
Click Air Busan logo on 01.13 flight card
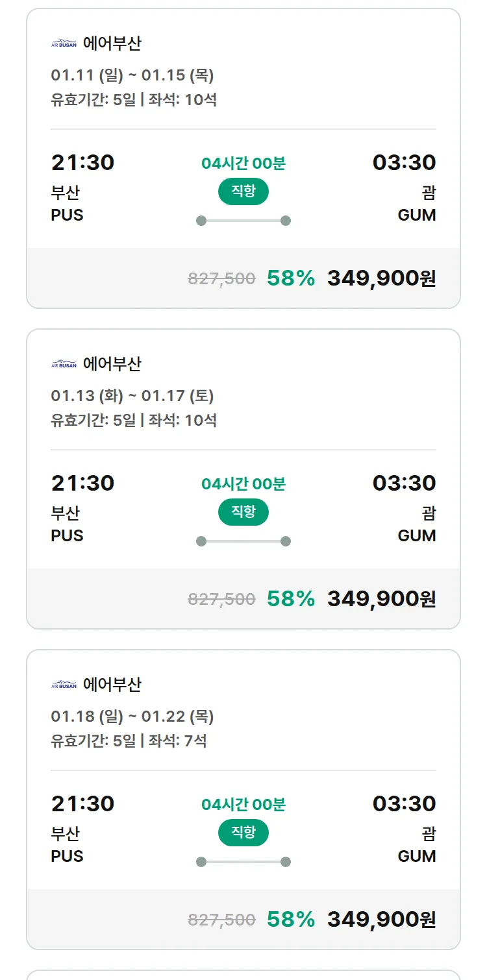(64, 365)
